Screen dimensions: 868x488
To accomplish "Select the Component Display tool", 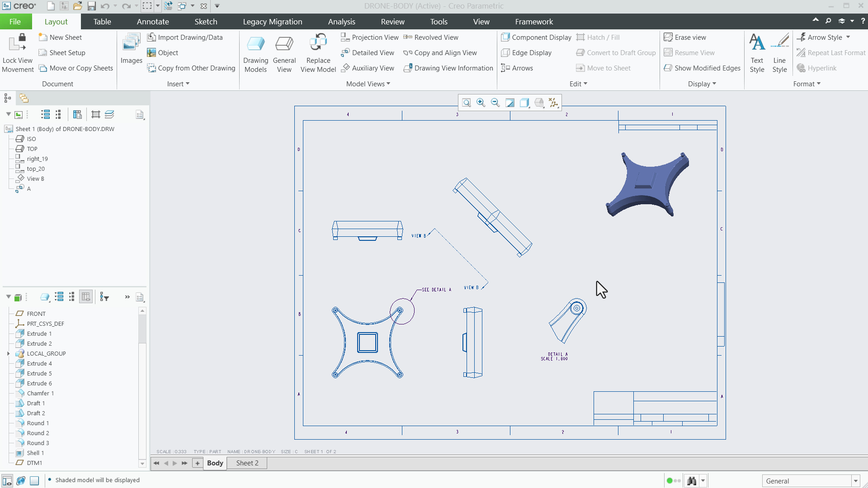I will tap(535, 37).
